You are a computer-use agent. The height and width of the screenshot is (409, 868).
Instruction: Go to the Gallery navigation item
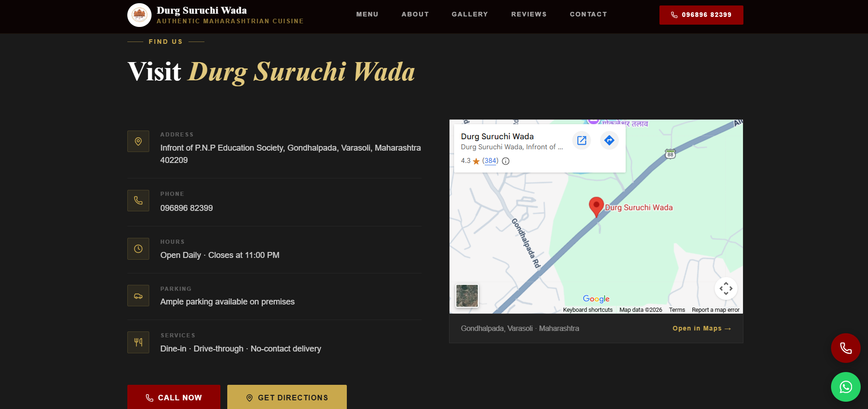[x=470, y=14]
